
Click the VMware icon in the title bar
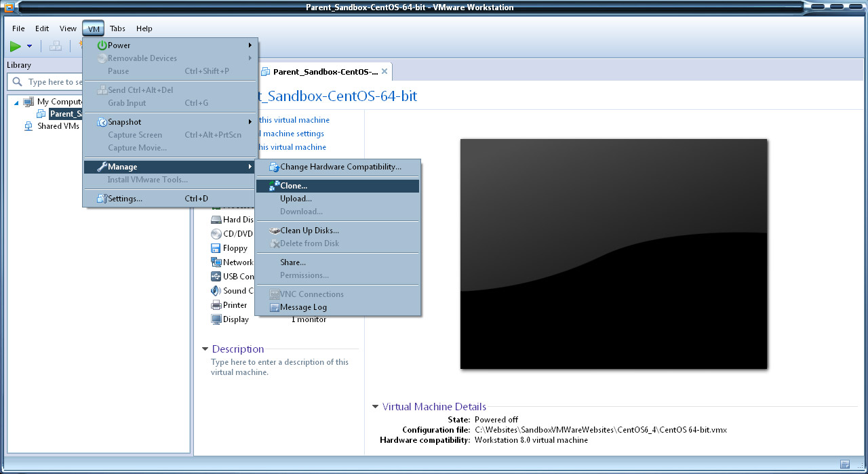point(9,7)
